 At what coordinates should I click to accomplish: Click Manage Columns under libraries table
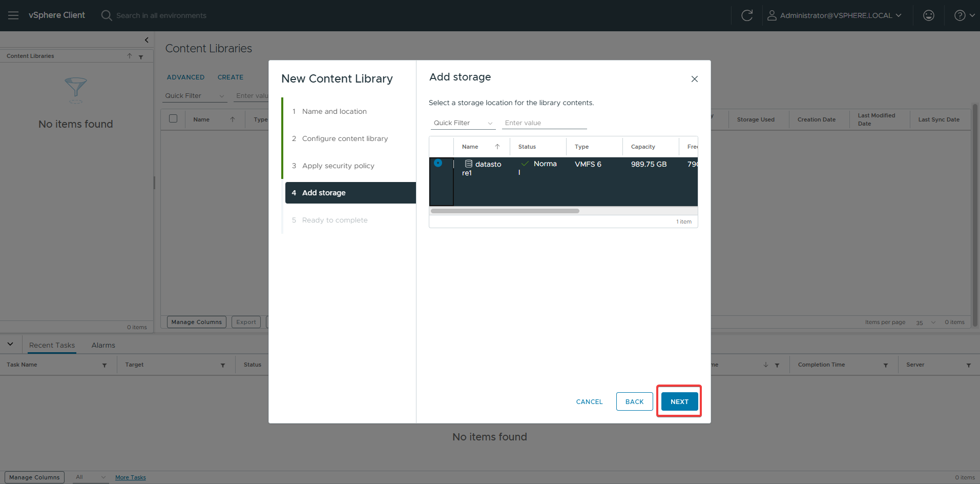click(197, 322)
